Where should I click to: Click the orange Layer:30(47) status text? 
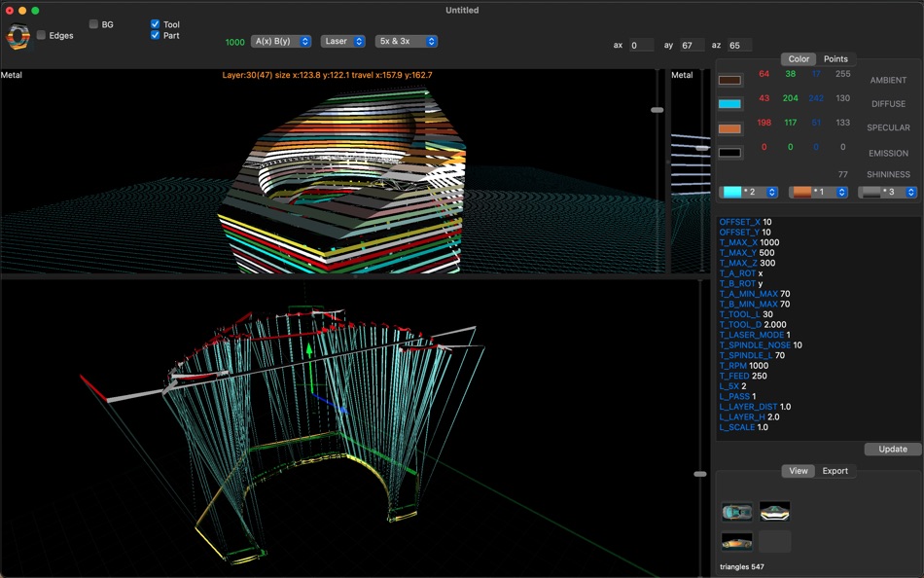pyautogui.click(x=327, y=76)
